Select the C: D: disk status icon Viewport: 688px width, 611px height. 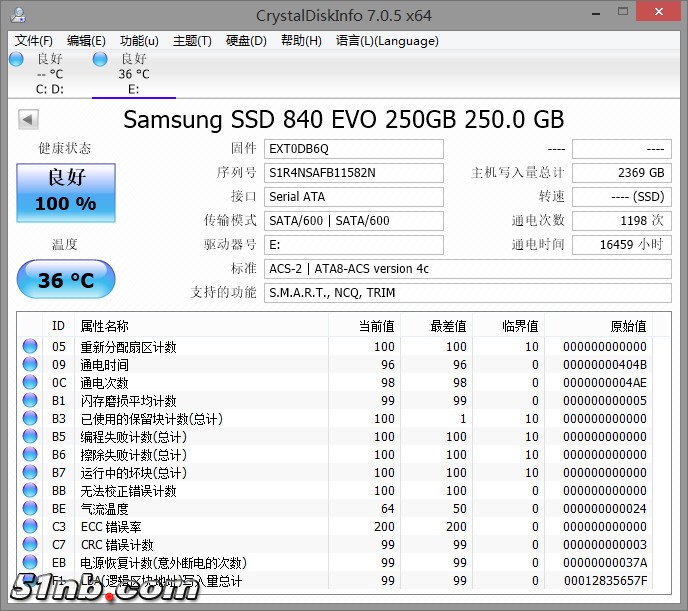coord(16,59)
